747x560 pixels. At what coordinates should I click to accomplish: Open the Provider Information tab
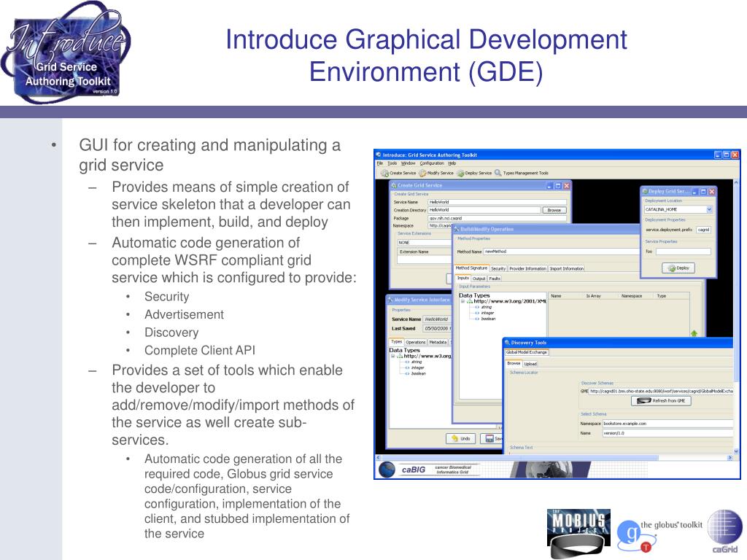(527, 268)
